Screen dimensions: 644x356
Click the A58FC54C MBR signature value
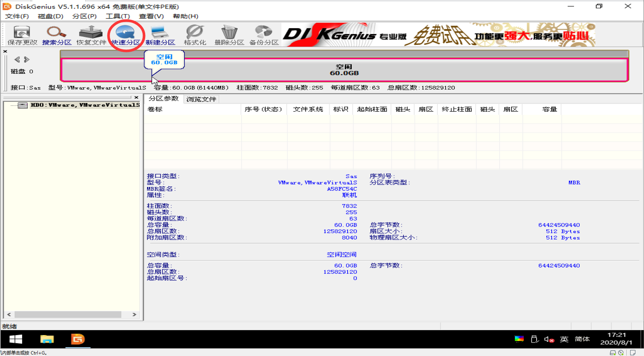point(342,189)
